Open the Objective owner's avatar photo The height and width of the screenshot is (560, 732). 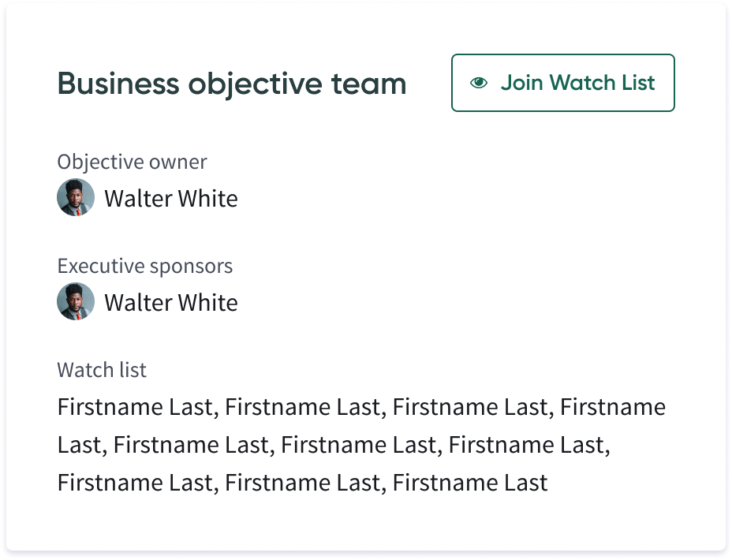point(76,197)
